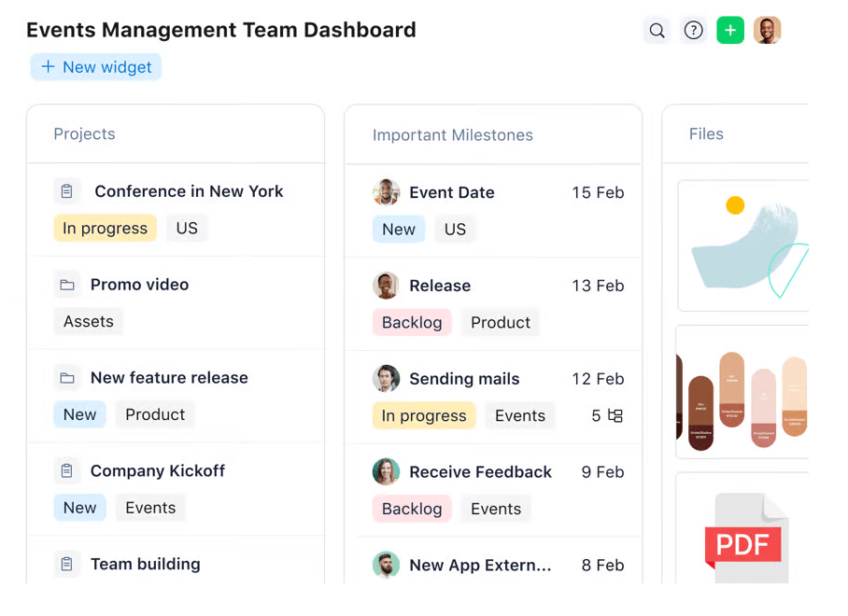Open the Event Date milestone

[452, 192]
